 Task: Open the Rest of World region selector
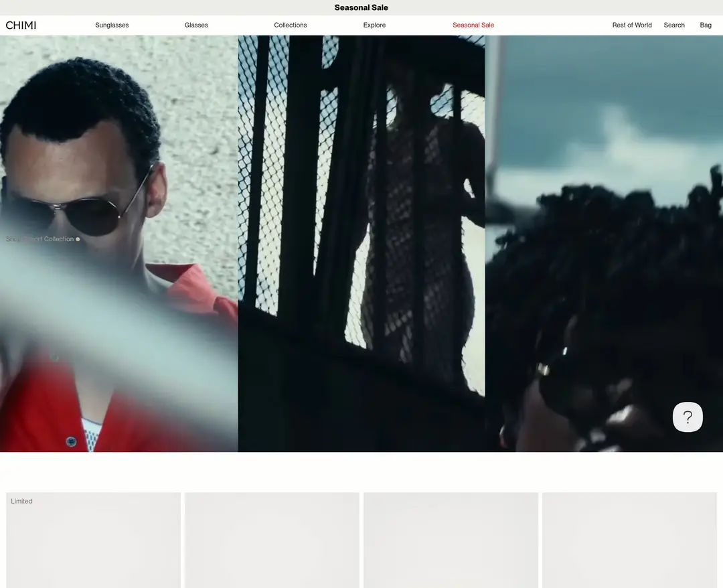(632, 25)
